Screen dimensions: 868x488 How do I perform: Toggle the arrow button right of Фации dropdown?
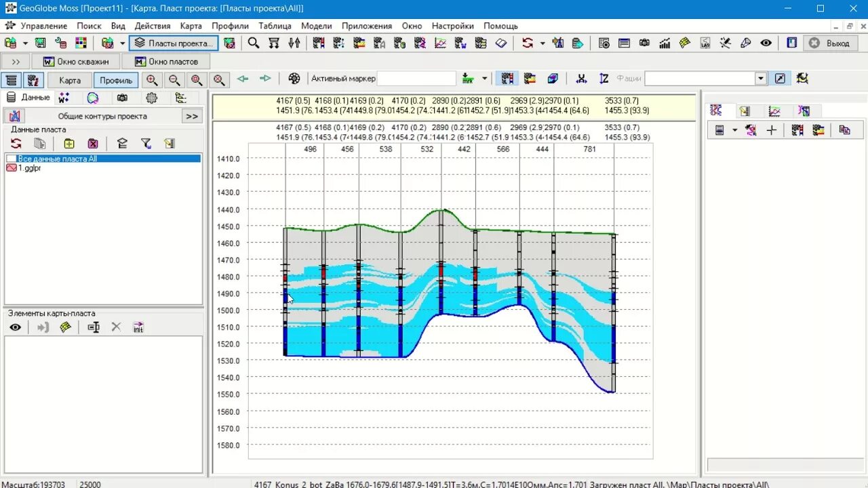point(780,79)
